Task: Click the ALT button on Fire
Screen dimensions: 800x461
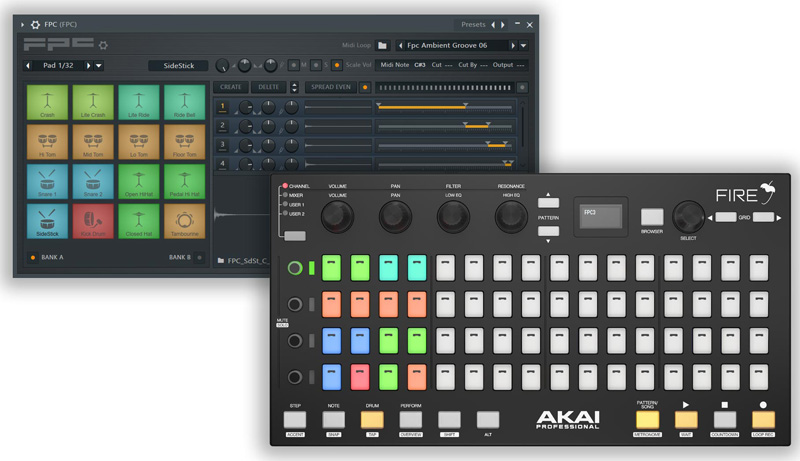Action: (488, 420)
